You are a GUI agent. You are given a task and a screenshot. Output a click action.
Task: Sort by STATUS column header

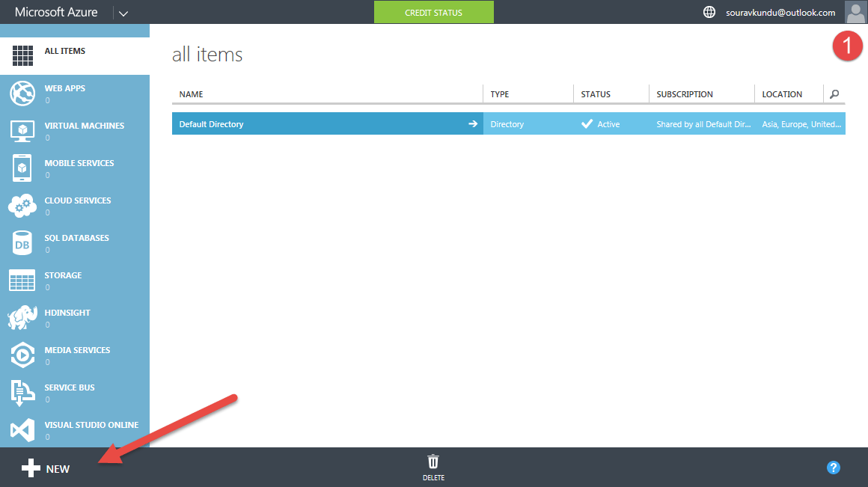pos(596,94)
